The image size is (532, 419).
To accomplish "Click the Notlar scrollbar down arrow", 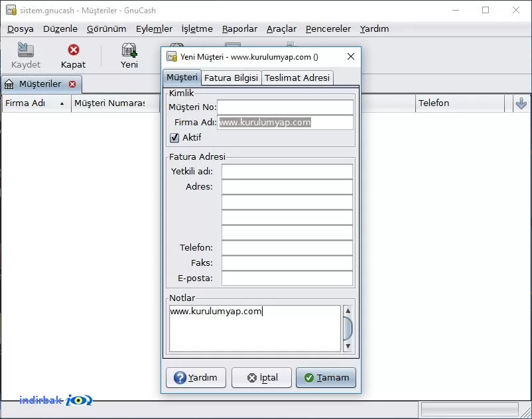I will pyautogui.click(x=348, y=346).
